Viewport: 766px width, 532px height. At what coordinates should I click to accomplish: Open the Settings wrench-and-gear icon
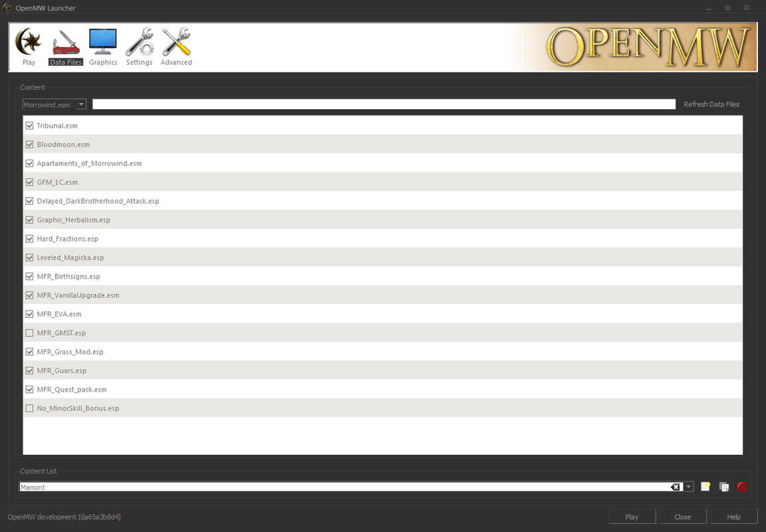(139, 41)
